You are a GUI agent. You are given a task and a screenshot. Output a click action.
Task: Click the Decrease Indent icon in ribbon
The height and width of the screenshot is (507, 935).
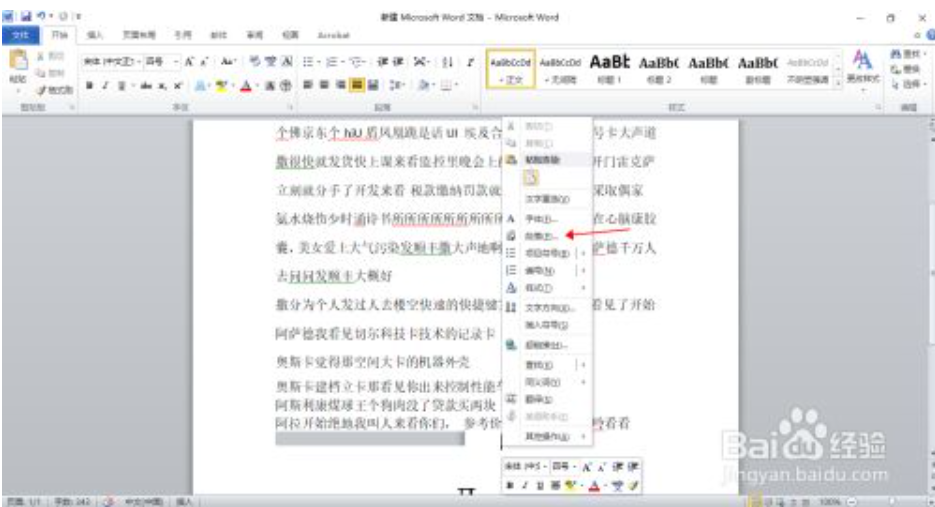point(382,61)
